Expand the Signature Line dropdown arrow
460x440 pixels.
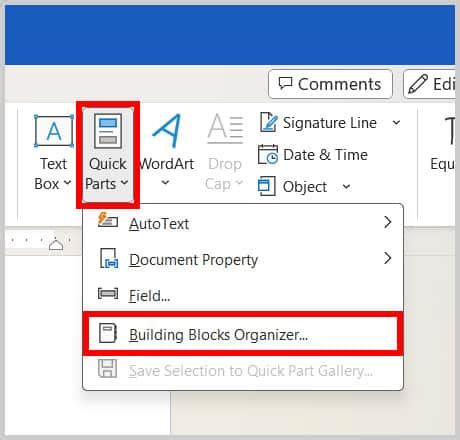[x=396, y=123]
